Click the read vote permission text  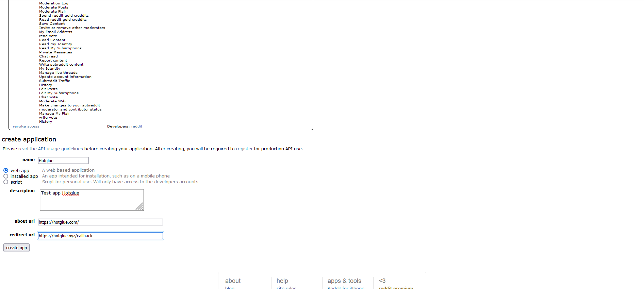click(48, 36)
